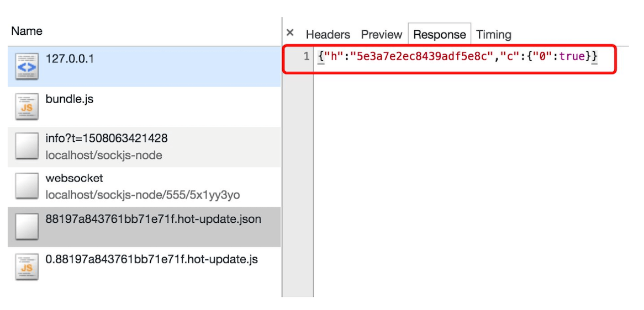This screenshot has height=310, width=644.
Task: Click the hash string 5e3a7e2ec8439adf5e8c in response
Action: tap(421, 56)
